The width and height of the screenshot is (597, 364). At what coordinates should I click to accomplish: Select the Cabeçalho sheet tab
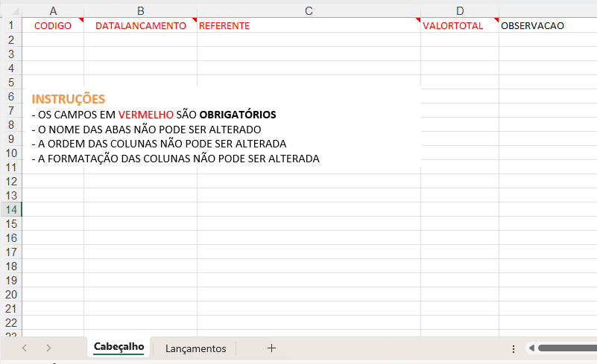[119, 347]
